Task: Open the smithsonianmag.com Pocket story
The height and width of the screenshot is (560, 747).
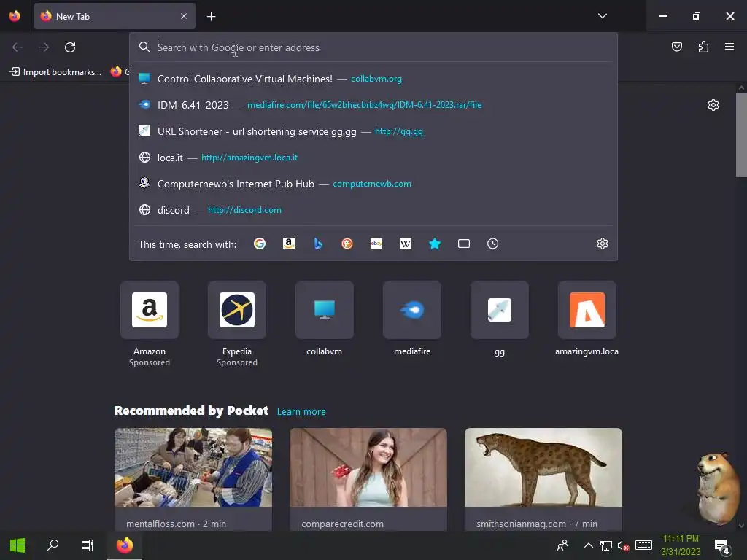Action: pyautogui.click(x=543, y=480)
